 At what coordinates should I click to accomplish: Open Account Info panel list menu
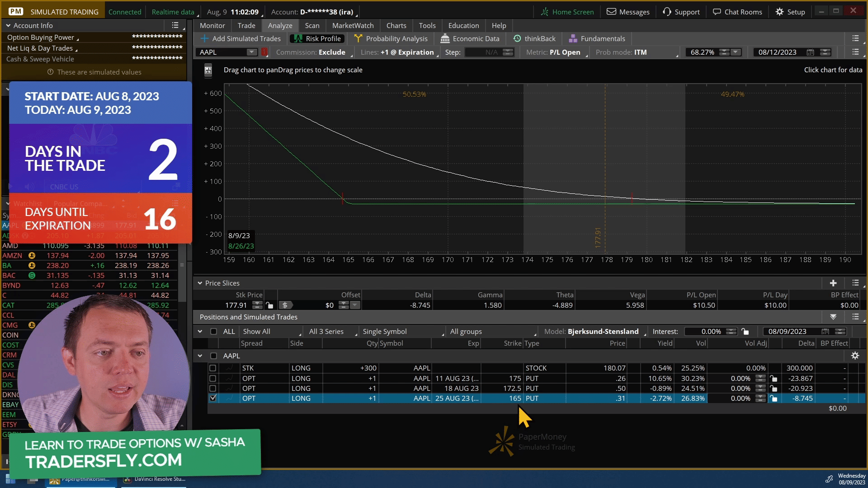tap(175, 25)
